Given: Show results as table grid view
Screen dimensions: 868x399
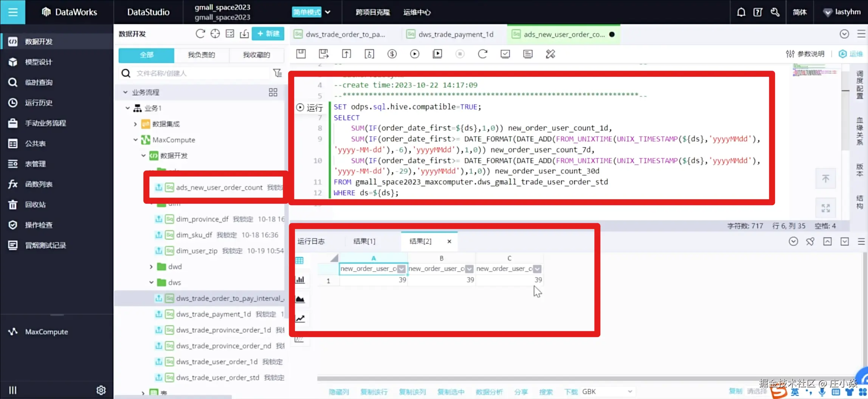Looking at the screenshot, I should coord(299,260).
